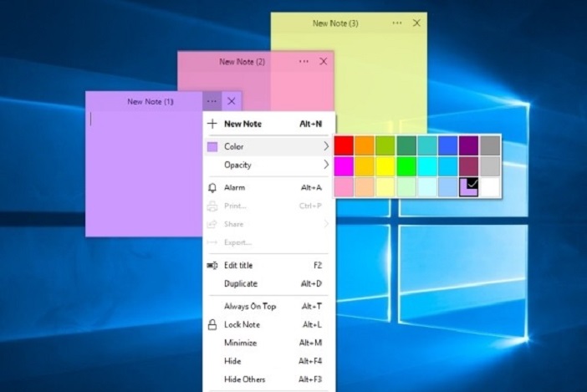Close the pink New Note (2) window
The height and width of the screenshot is (392, 587).
click(324, 61)
